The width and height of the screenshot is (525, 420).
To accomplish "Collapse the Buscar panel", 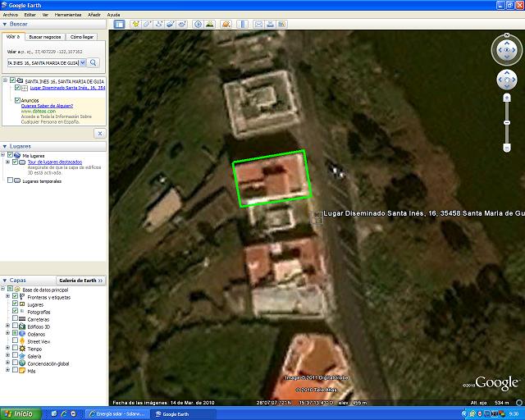I will coord(5,24).
